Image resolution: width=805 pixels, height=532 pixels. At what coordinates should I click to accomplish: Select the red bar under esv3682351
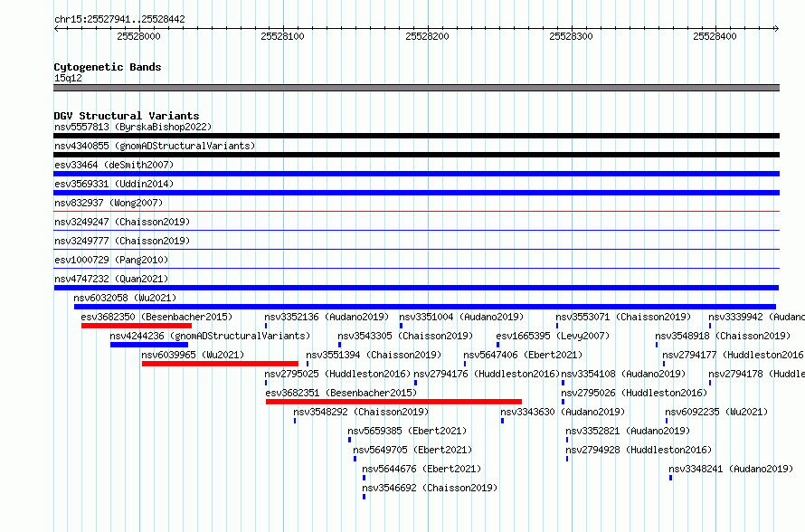[393, 402]
